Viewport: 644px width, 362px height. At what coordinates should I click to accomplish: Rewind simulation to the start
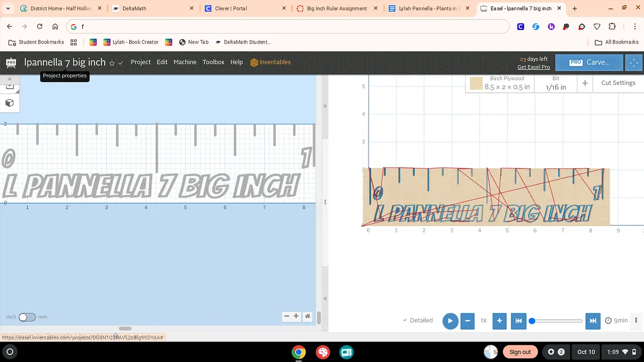(518, 321)
